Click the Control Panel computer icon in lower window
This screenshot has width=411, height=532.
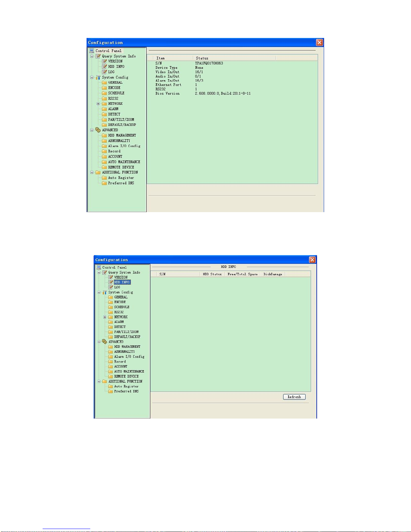click(99, 268)
